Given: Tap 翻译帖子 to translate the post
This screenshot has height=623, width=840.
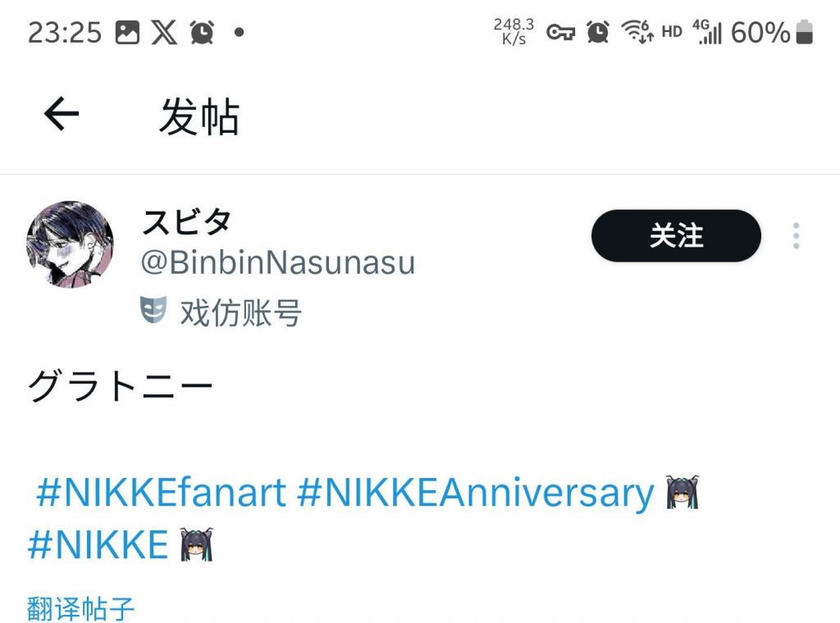Looking at the screenshot, I should click(x=80, y=608).
